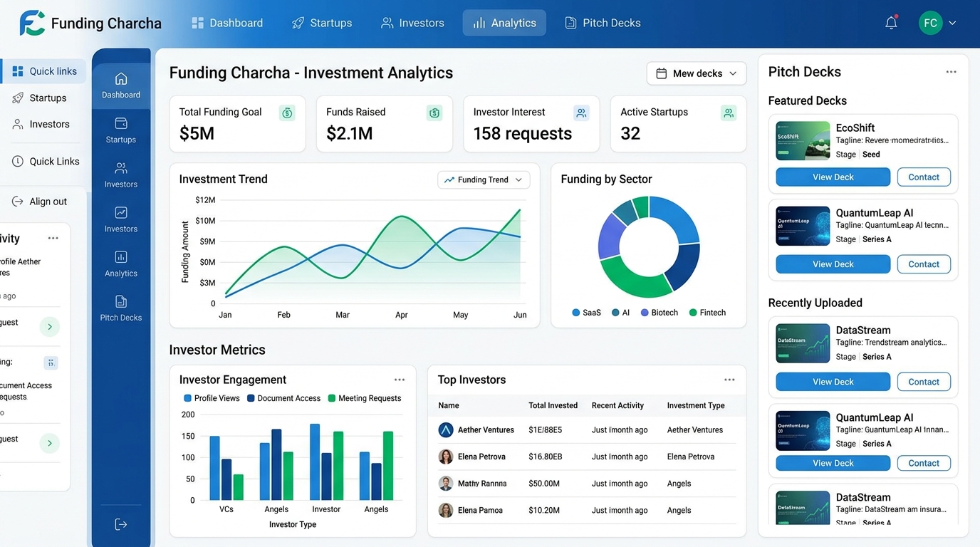Sort by Investment Type column header
The height and width of the screenshot is (547, 980).
[696, 405]
